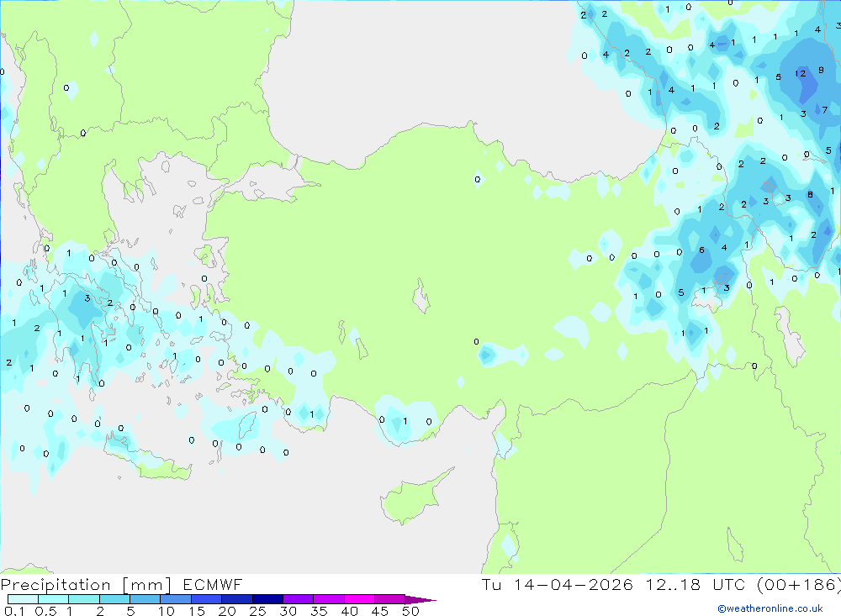
Task: Choose the 5–10 mm blue legend swatch
Action: (145, 599)
